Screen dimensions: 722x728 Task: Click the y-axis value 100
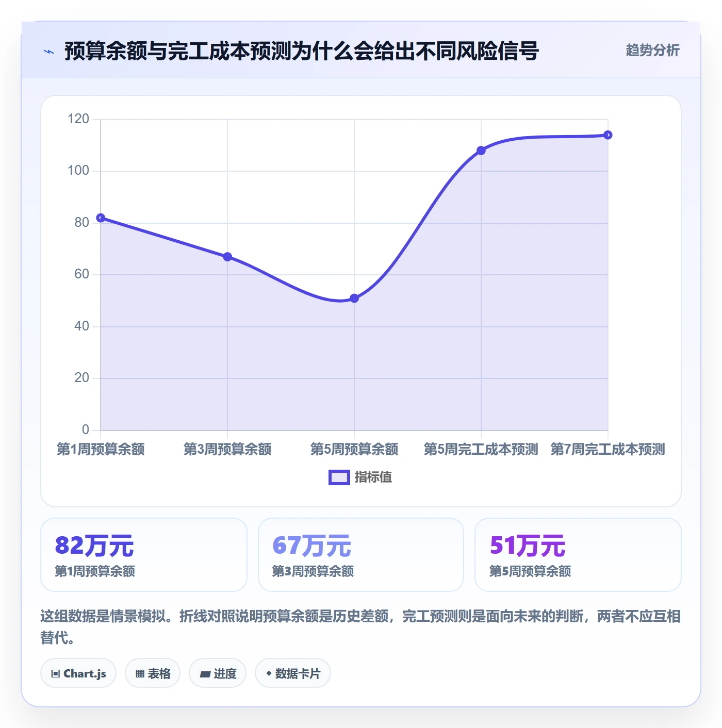[78, 171]
